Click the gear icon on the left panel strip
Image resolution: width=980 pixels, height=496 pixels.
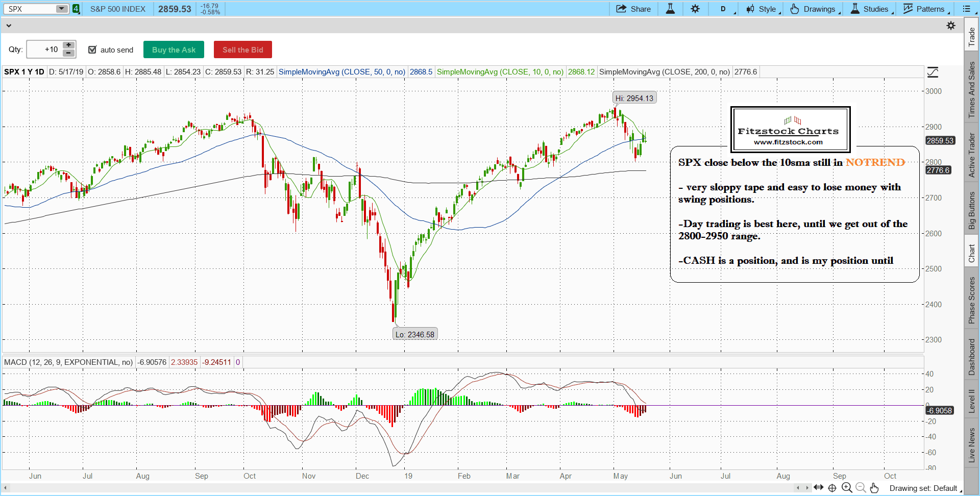pos(951,25)
